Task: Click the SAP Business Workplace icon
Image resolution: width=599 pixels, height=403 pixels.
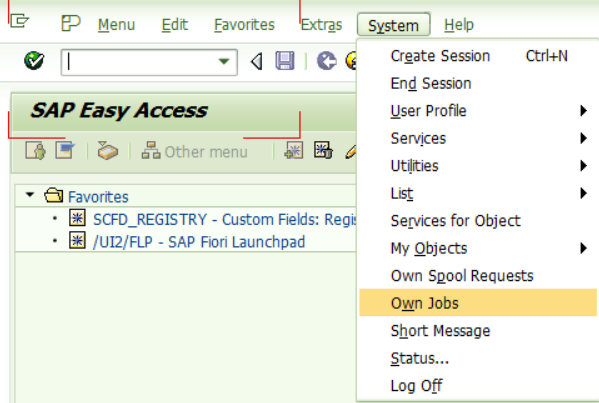Action: click(x=107, y=151)
